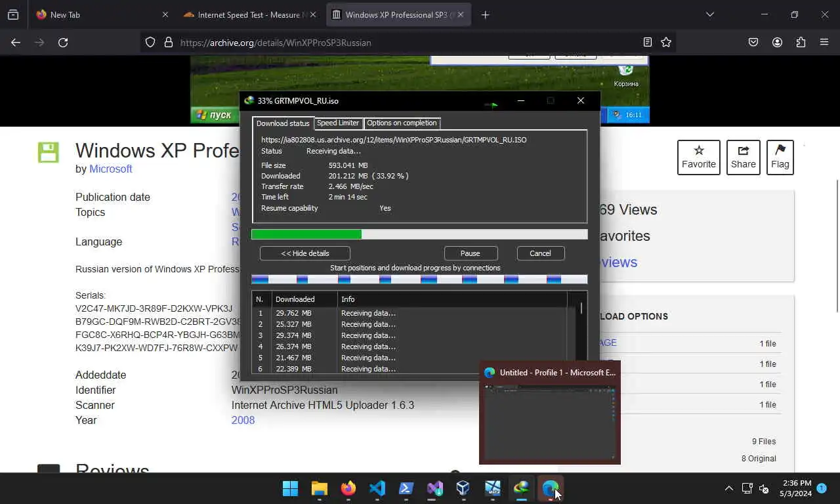Reload the archive.org page
The width and height of the screenshot is (840, 504).
point(63,42)
